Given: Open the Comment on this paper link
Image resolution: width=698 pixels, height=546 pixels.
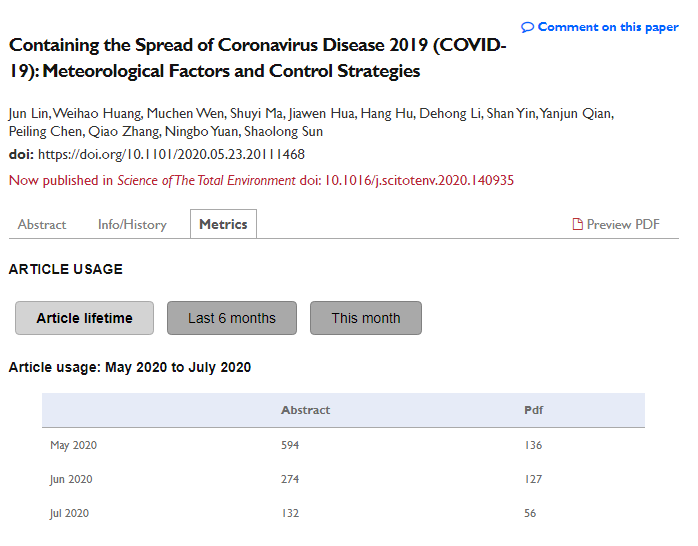Looking at the screenshot, I should click(x=607, y=27).
